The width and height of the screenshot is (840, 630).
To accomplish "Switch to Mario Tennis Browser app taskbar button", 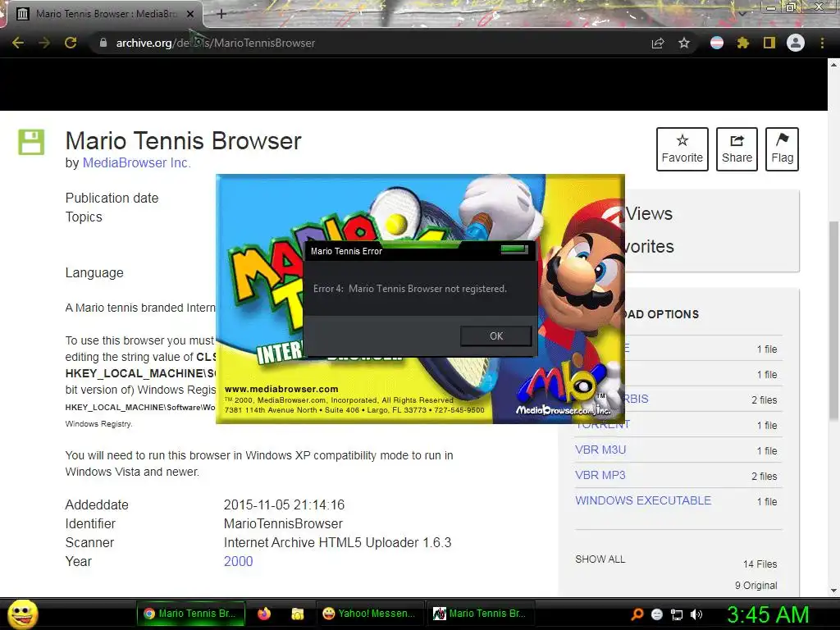I will click(480, 614).
